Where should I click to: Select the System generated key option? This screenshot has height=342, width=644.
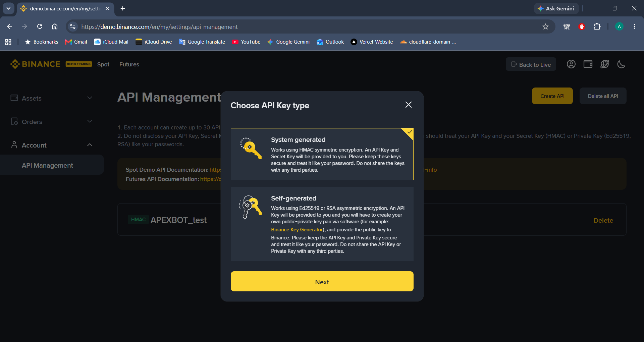coord(322,154)
